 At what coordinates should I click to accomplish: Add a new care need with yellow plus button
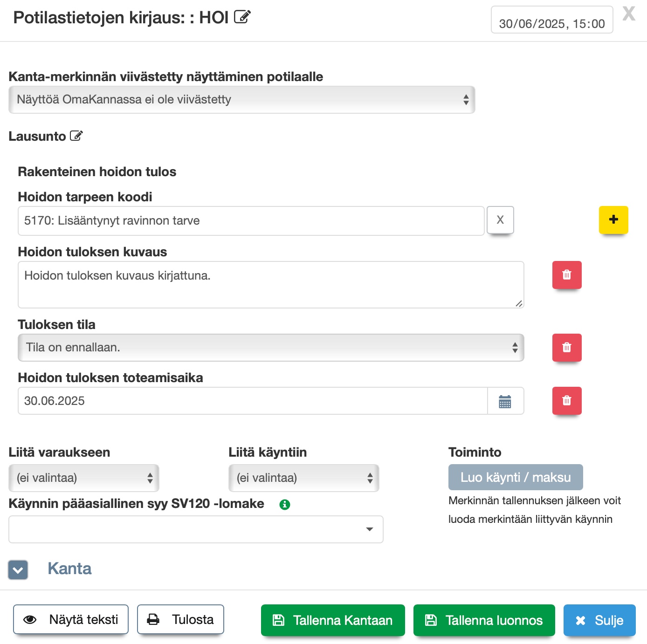click(x=613, y=219)
